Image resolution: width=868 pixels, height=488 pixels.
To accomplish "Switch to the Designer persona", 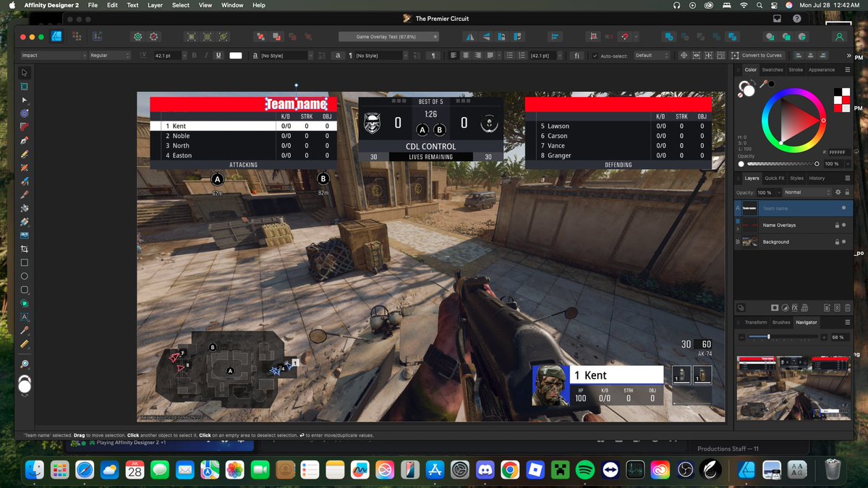I will (56, 36).
